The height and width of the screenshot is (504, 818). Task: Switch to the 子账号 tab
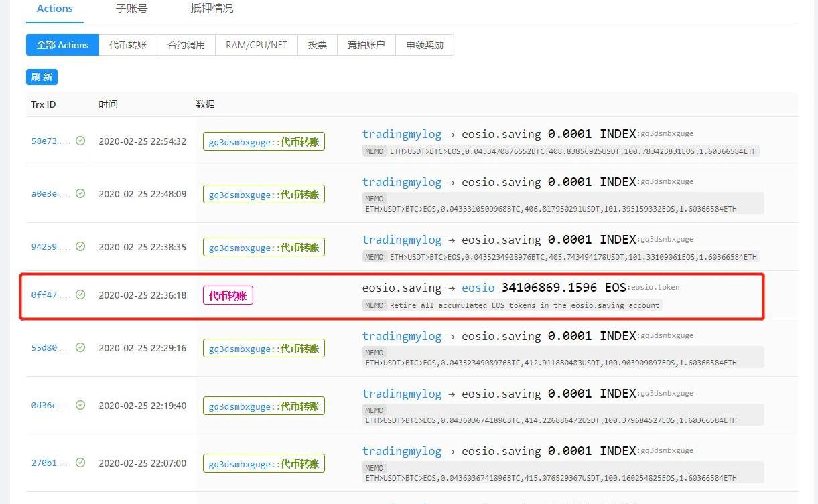[131, 9]
